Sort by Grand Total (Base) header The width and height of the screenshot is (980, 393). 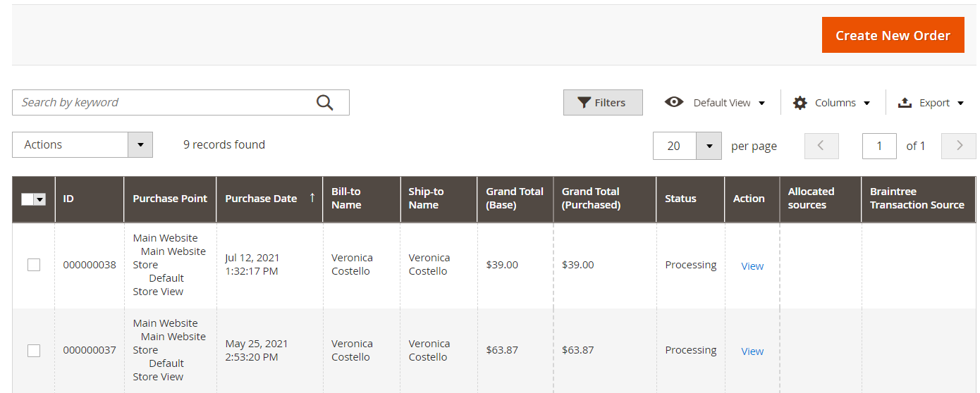click(515, 199)
